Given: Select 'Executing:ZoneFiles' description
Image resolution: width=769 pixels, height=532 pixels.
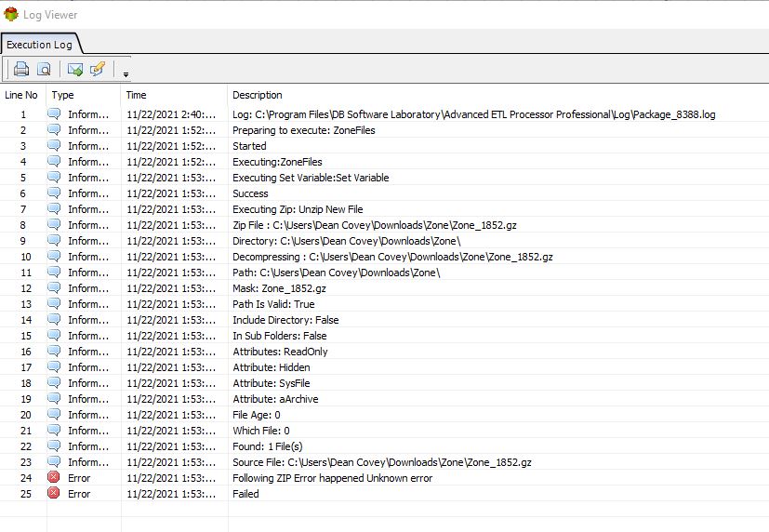Looking at the screenshot, I should coord(277,162).
